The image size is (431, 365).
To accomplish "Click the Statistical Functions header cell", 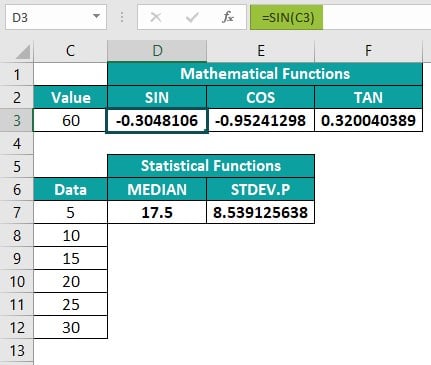I will pyautogui.click(x=211, y=166).
